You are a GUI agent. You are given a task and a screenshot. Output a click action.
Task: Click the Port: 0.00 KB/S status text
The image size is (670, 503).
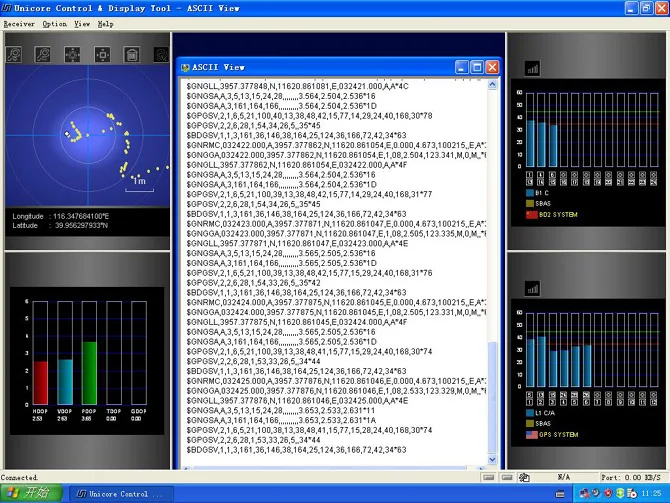pyautogui.click(x=631, y=477)
